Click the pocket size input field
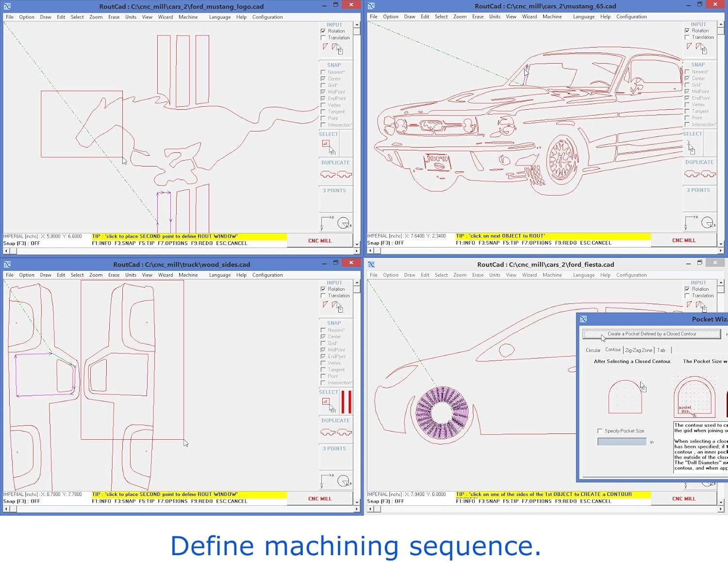The image size is (728, 562). tap(621, 442)
